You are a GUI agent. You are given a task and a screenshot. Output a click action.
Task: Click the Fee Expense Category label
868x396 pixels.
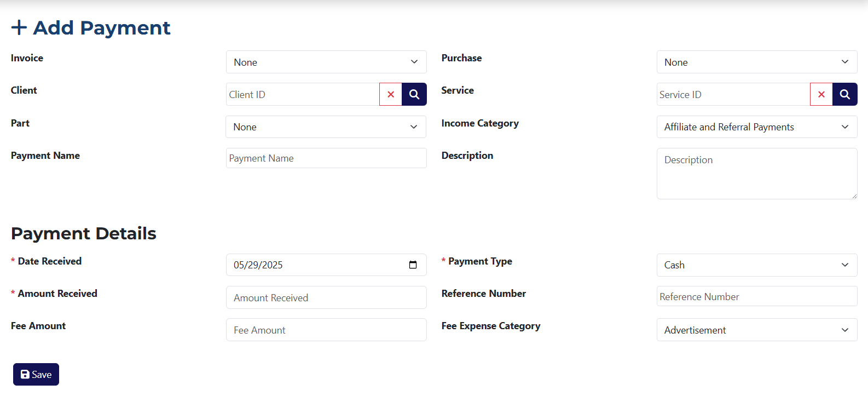[x=491, y=326]
